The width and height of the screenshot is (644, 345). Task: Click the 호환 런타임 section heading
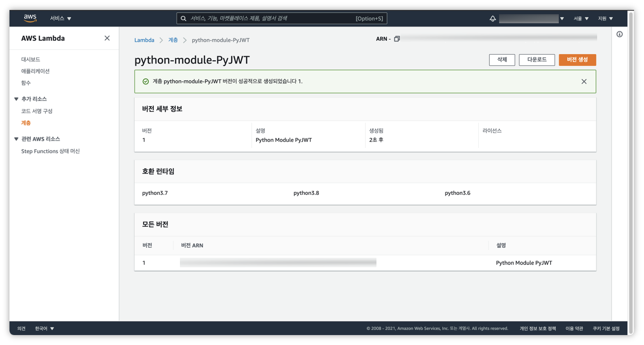point(158,172)
